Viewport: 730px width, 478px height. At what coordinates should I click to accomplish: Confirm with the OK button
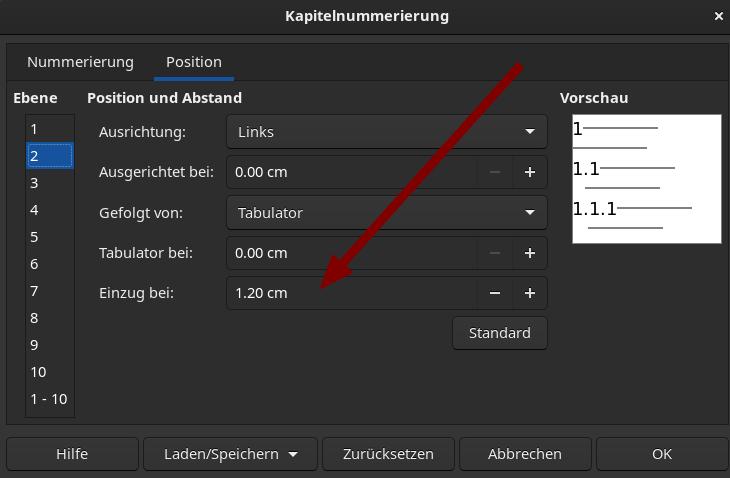661,454
